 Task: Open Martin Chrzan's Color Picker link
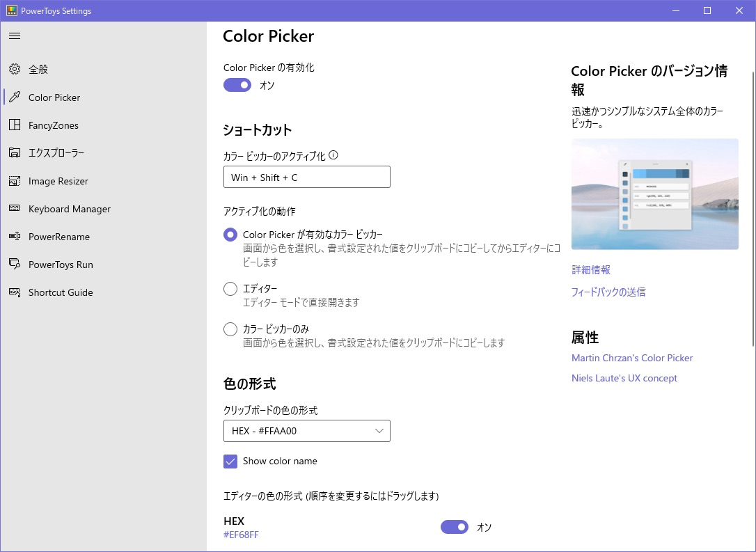pos(632,358)
